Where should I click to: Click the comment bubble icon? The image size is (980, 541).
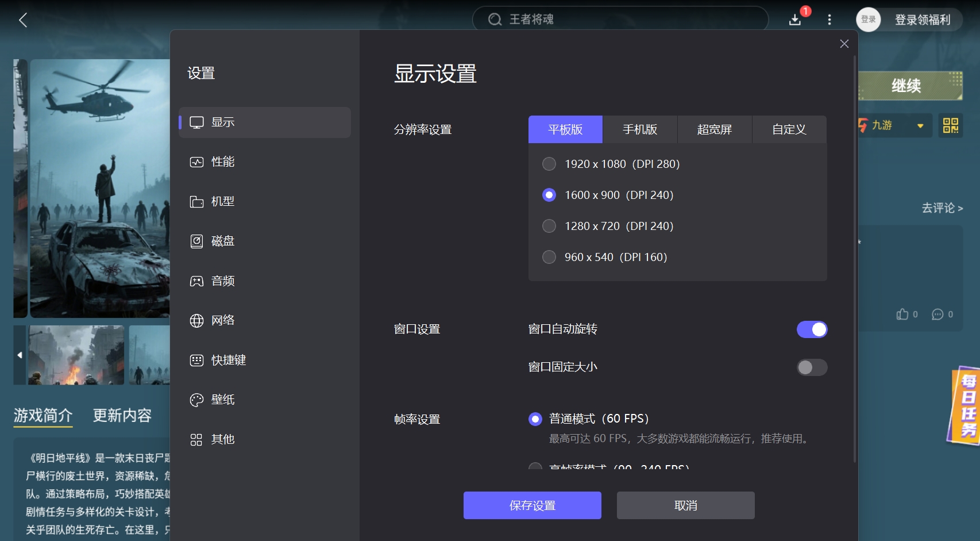[x=937, y=314]
